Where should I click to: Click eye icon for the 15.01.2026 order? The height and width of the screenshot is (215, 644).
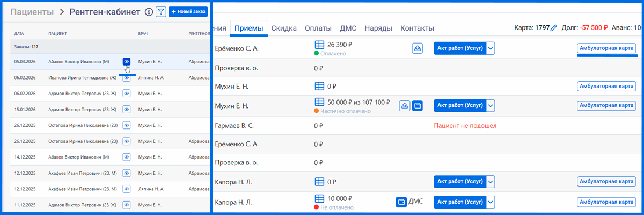coord(127,110)
